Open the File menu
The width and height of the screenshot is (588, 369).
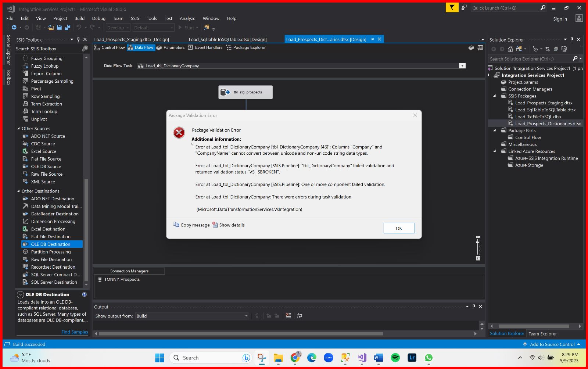(10, 18)
